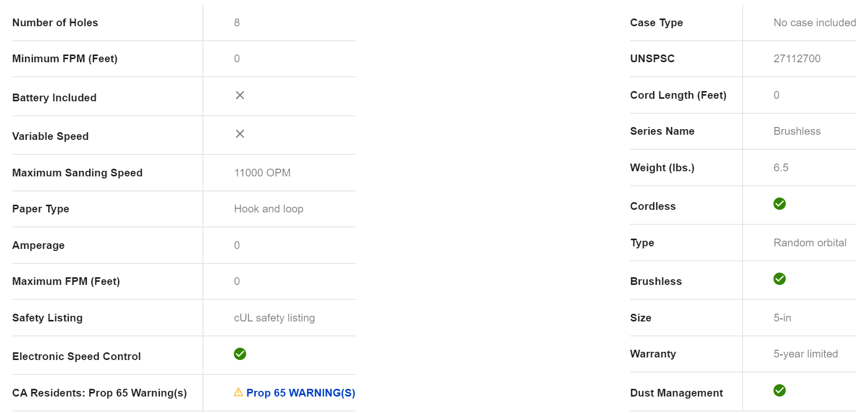
Task: Select the UNSPSC code 27112700
Action: click(797, 59)
